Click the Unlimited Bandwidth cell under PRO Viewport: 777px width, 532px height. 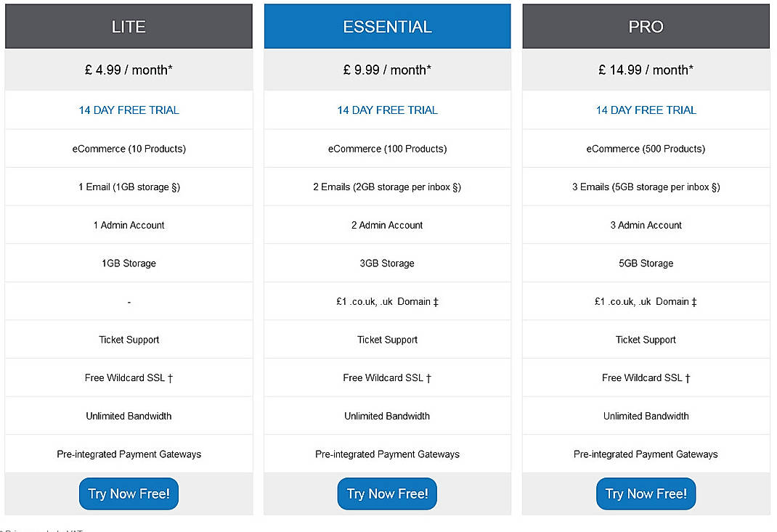pos(646,416)
